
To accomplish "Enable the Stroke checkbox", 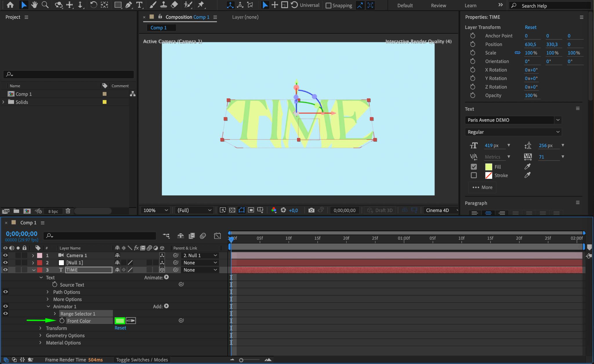I will (474, 175).
